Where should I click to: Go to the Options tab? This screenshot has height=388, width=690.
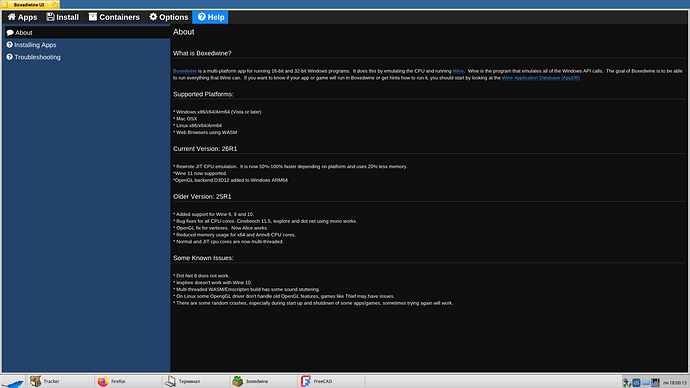tap(169, 17)
